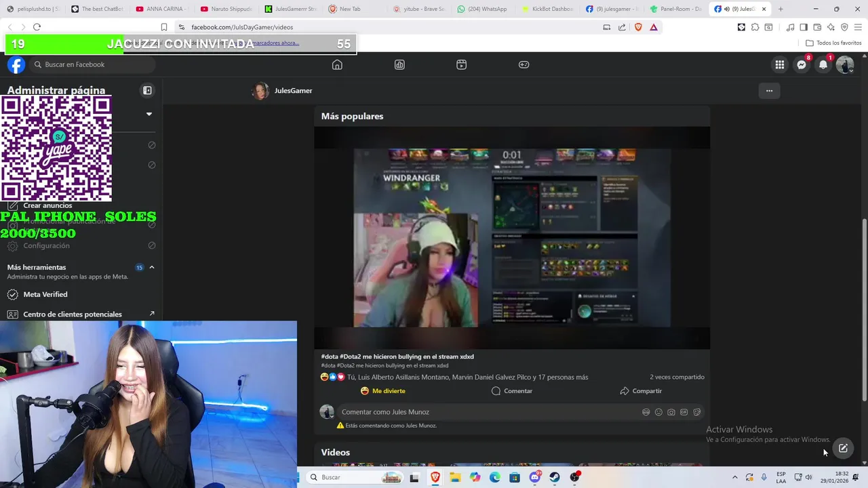Open Discord from the Windows taskbar
Screen dimensions: 868x488
click(535, 477)
